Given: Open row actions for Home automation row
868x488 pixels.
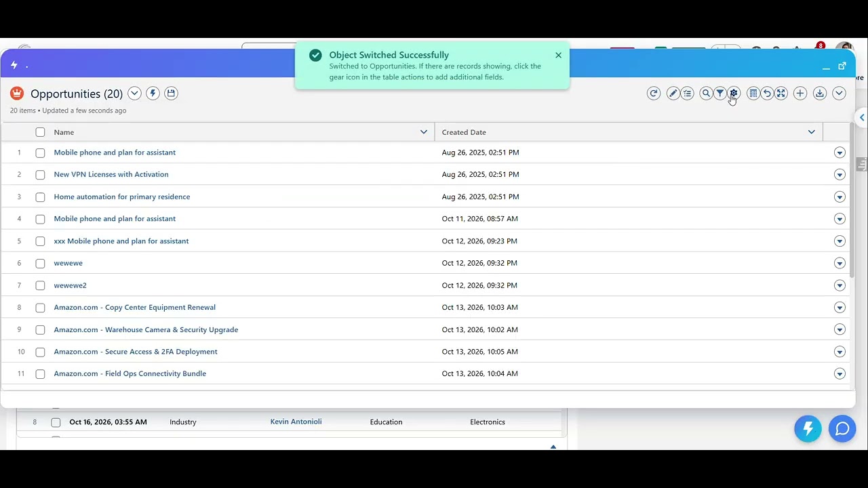Looking at the screenshot, I should click(840, 197).
